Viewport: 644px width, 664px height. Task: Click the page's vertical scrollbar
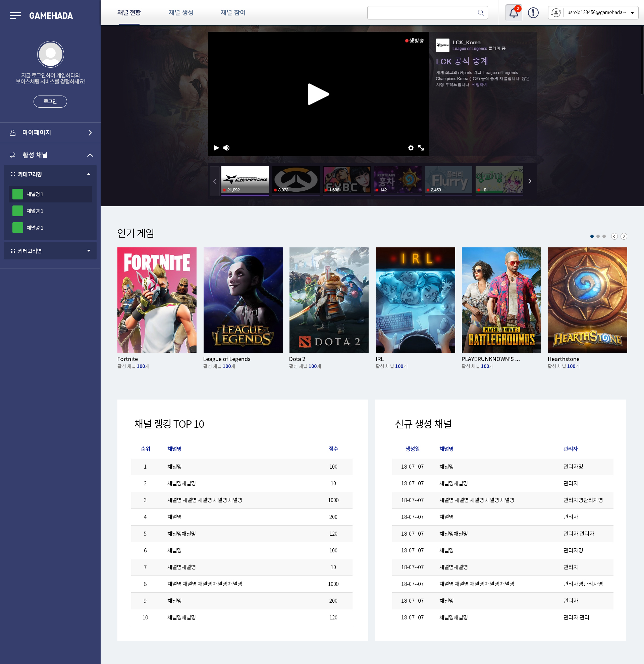pos(642,60)
